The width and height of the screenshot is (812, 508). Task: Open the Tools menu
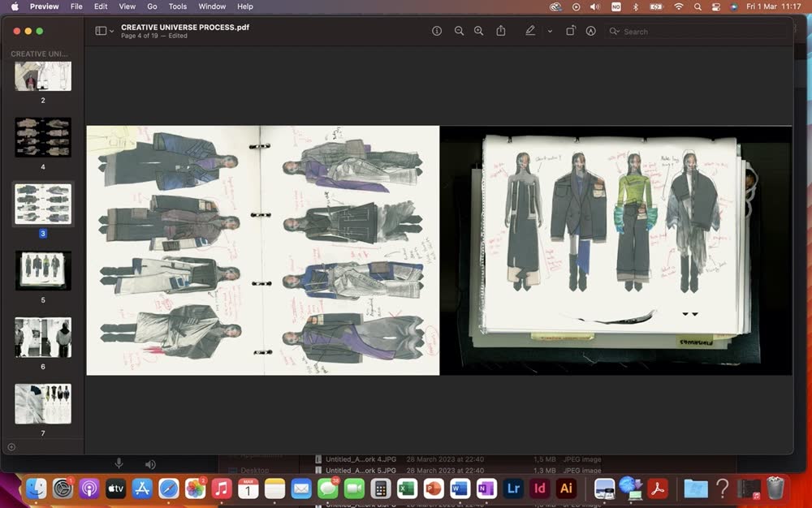coord(178,6)
